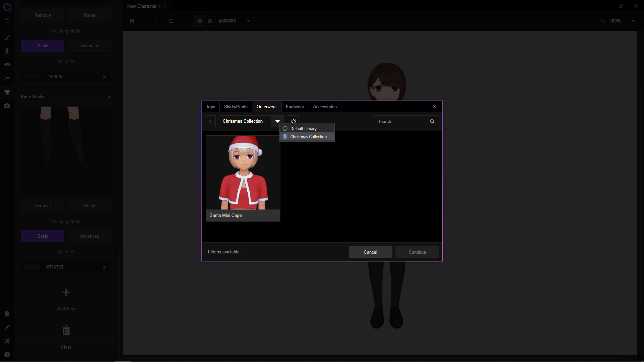Click the zoom magnifier icon near 100%

click(603, 21)
